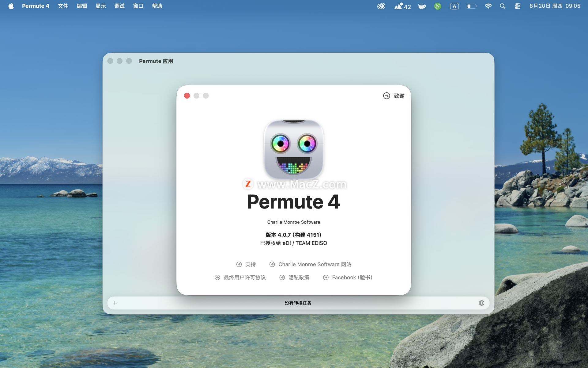Click the date and time 8月20日 周四 09:05

tap(555, 6)
